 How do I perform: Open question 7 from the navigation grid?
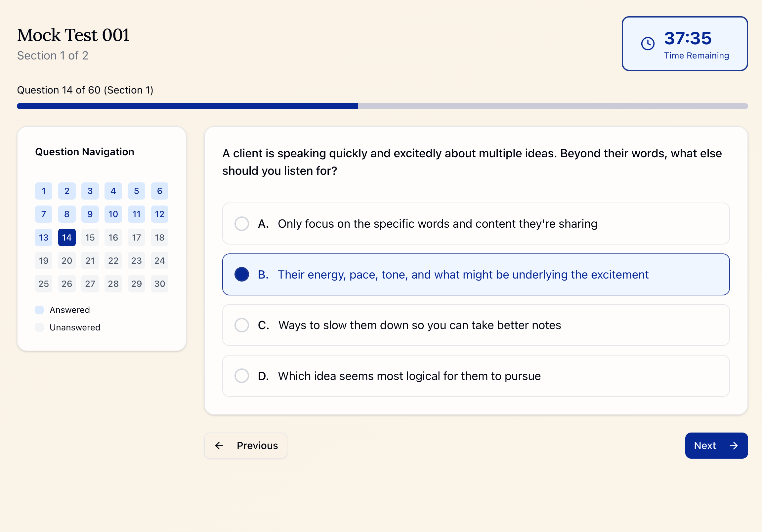pyautogui.click(x=43, y=214)
